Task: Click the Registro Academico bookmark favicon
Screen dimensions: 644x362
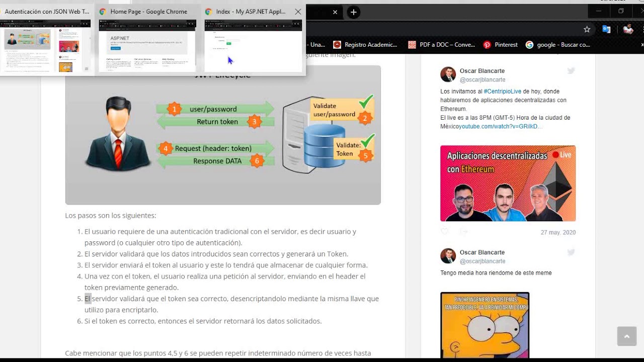Action: coord(337,45)
